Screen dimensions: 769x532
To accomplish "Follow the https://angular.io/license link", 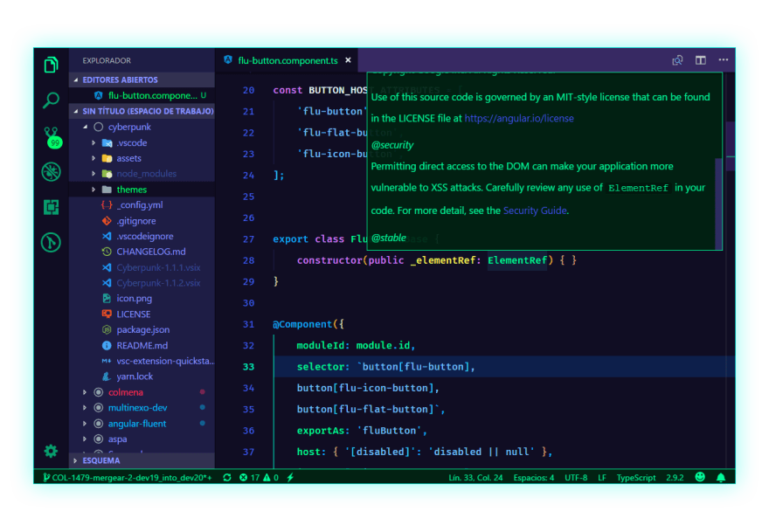I will [519, 118].
